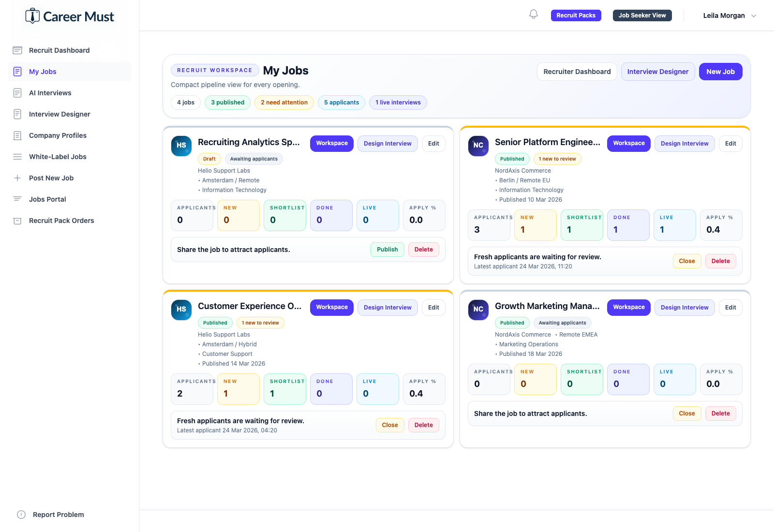Click the AI Interviews sidebar icon
This screenshot has height=532, width=774.
pos(17,93)
